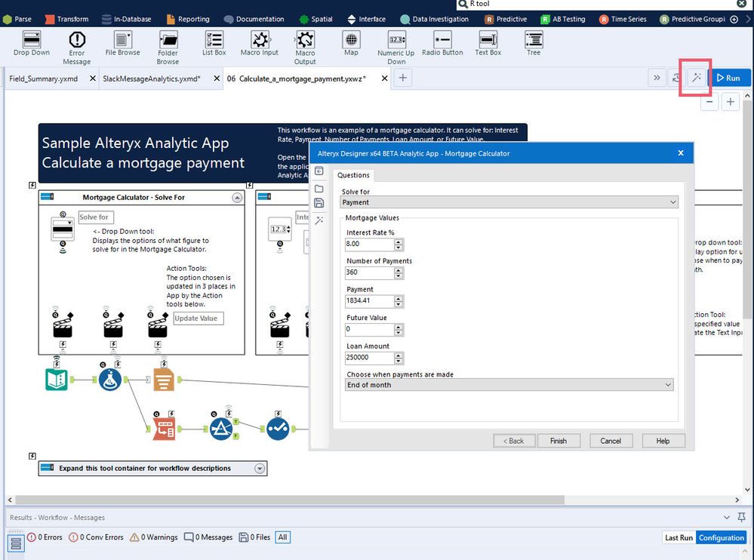Select the Tree interface tool
The width and height of the screenshot is (754, 560).
(534, 41)
